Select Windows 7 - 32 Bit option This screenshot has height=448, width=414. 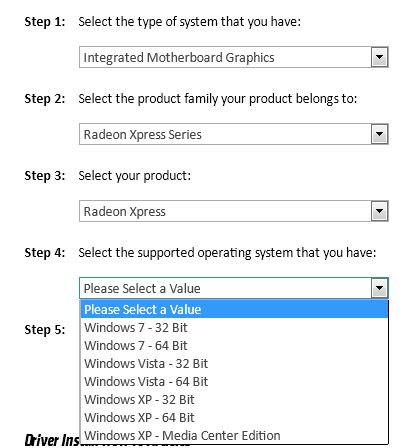234,328
